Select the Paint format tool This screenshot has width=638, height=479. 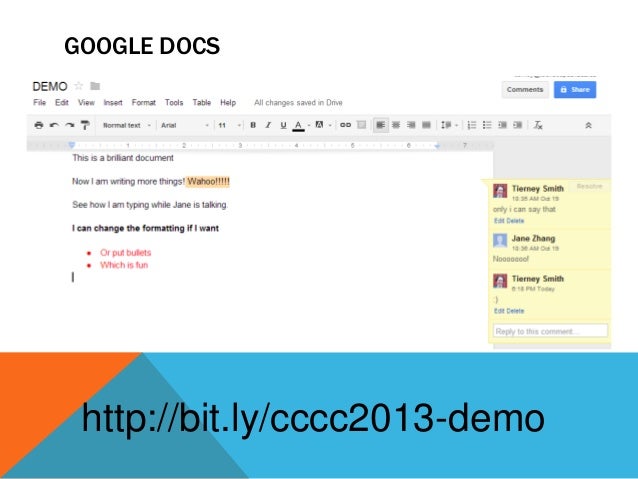point(85,125)
